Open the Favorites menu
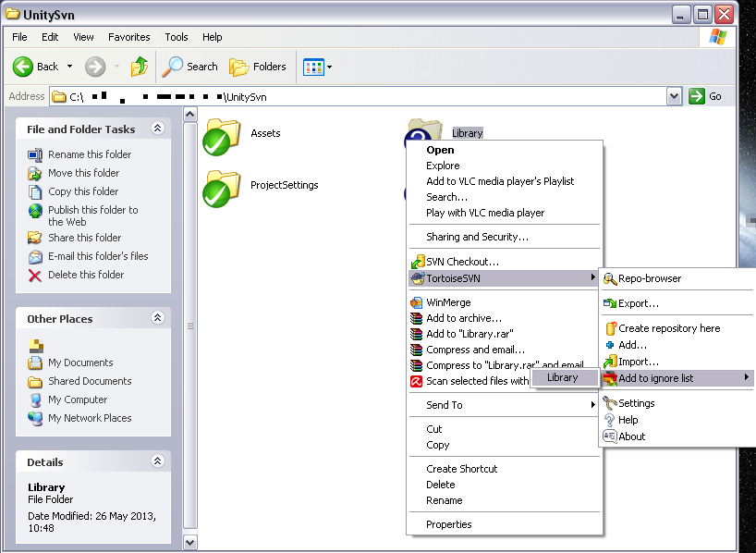 coord(128,37)
